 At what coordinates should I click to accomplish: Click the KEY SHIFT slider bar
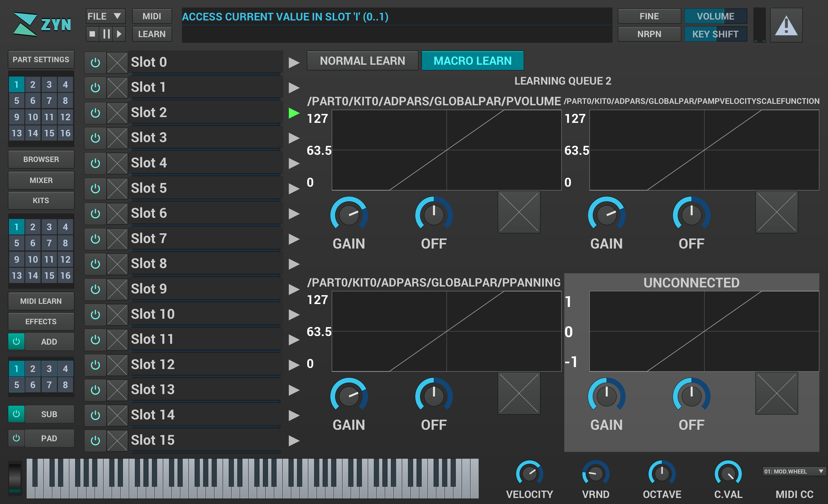(716, 34)
